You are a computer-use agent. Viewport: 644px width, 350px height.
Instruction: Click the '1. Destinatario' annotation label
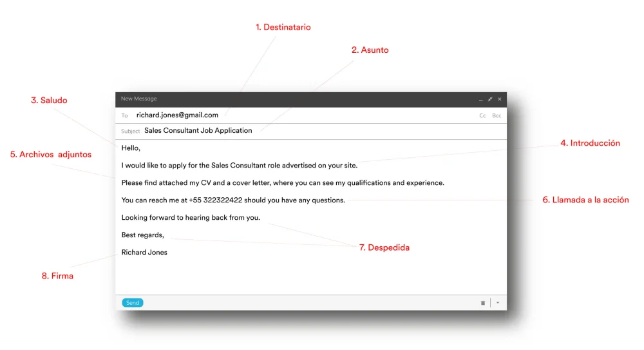283,27
